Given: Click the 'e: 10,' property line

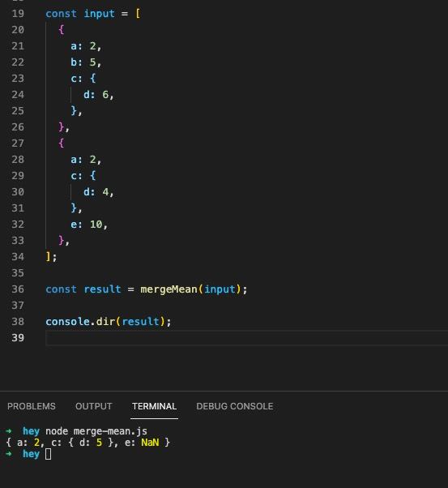Looking at the screenshot, I should (89, 225).
